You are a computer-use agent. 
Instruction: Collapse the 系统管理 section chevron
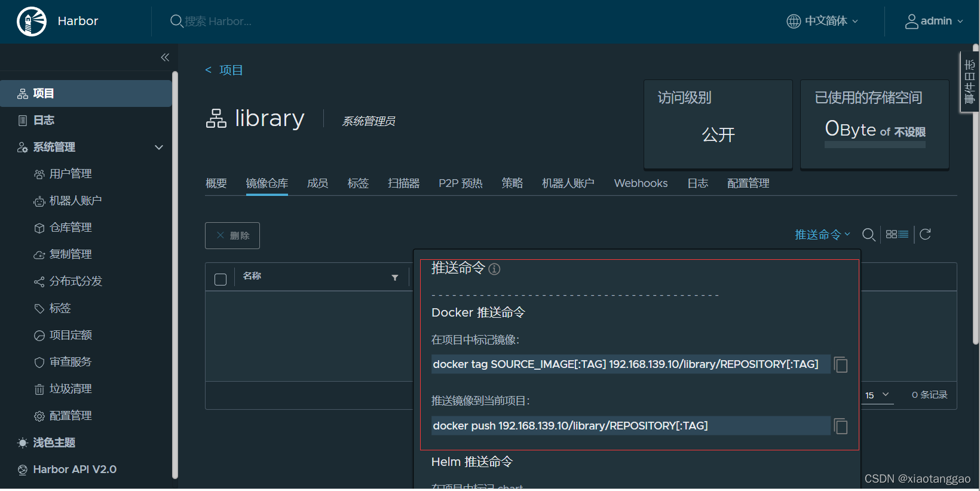[159, 147]
